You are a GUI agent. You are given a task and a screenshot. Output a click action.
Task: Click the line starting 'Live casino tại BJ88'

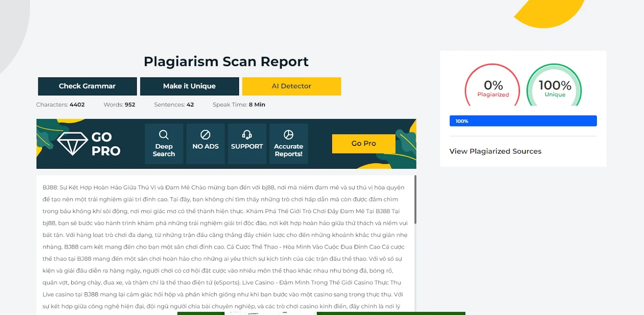coord(223,294)
